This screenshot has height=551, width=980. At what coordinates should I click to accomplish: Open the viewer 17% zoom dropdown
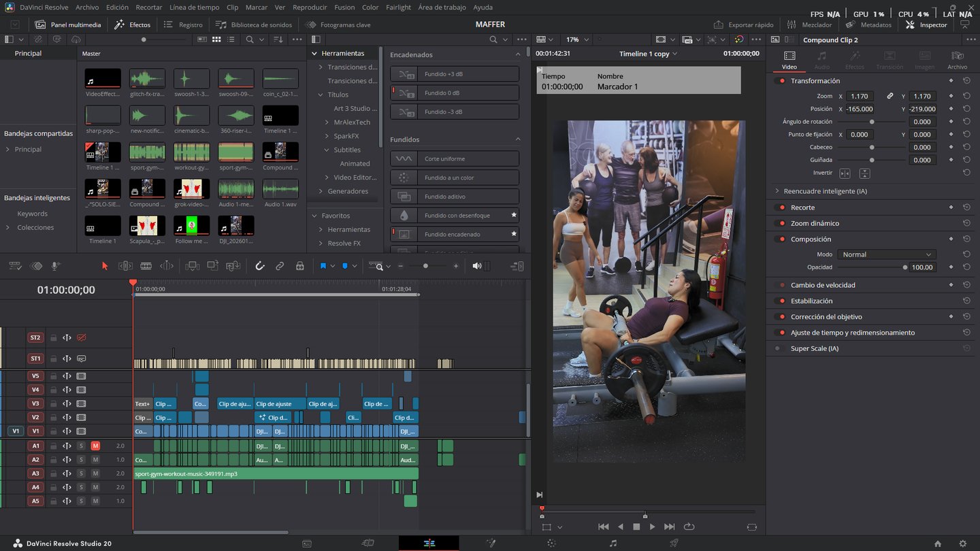click(x=577, y=39)
